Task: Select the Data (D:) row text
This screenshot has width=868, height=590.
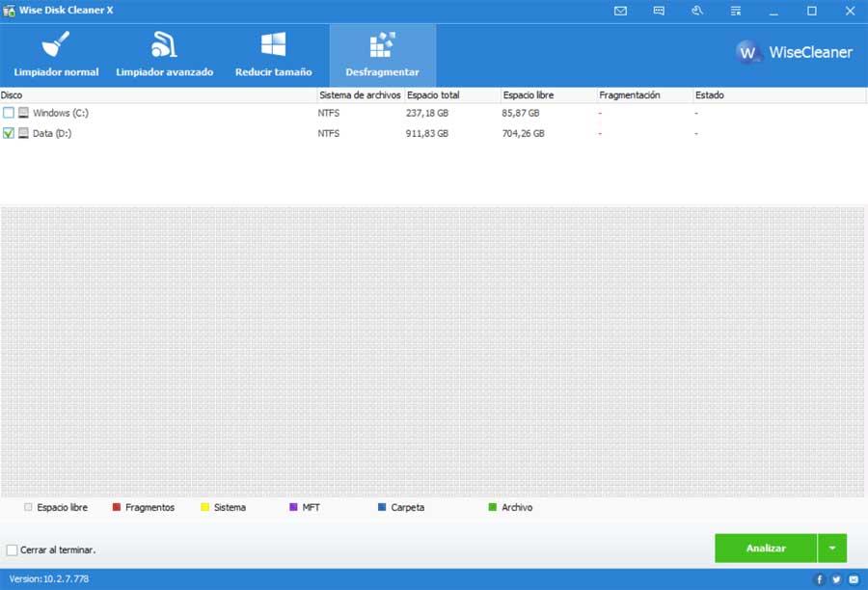Action: coord(52,133)
